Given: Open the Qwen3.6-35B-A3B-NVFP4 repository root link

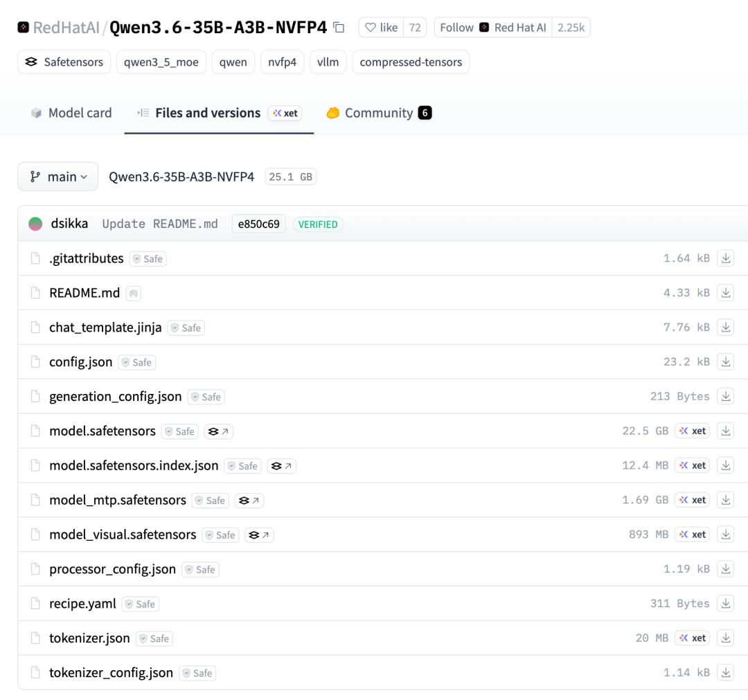Looking at the screenshot, I should click(x=181, y=177).
